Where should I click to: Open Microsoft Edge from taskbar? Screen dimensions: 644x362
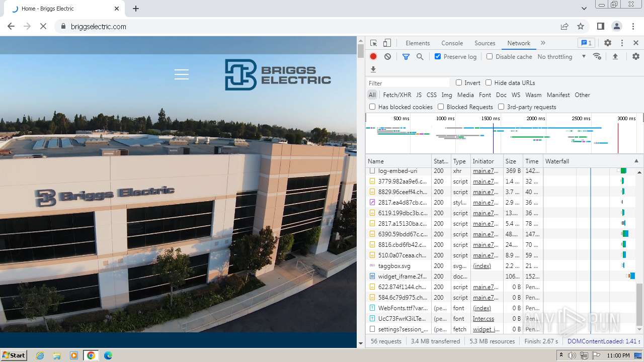click(x=108, y=355)
